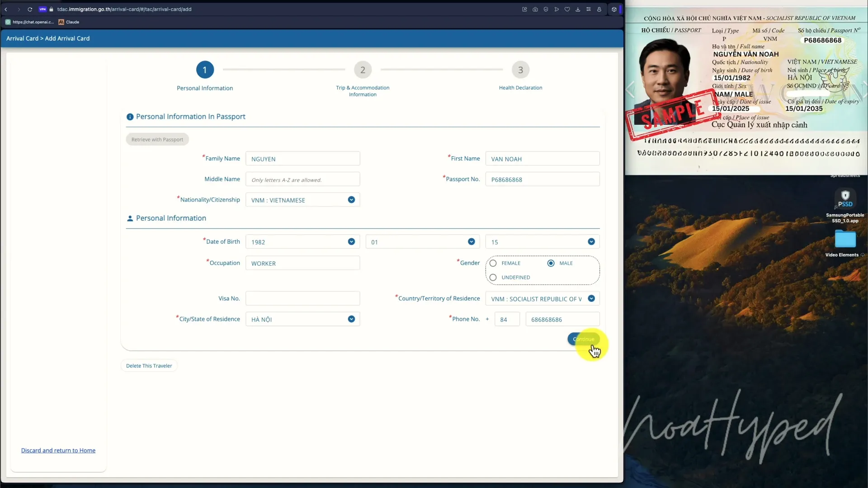Click the browser forward arrow
The width and height of the screenshot is (868, 488).
click(19, 9)
